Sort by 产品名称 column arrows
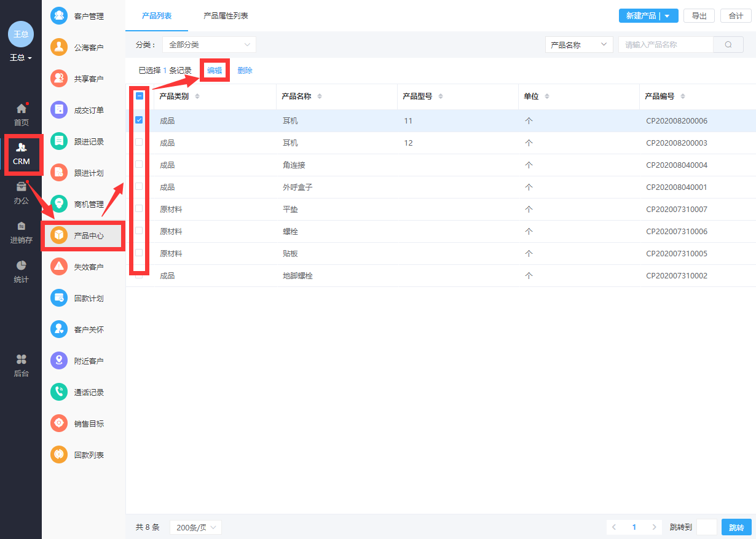The height and width of the screenshot is (539, 756). pos(320,96)
